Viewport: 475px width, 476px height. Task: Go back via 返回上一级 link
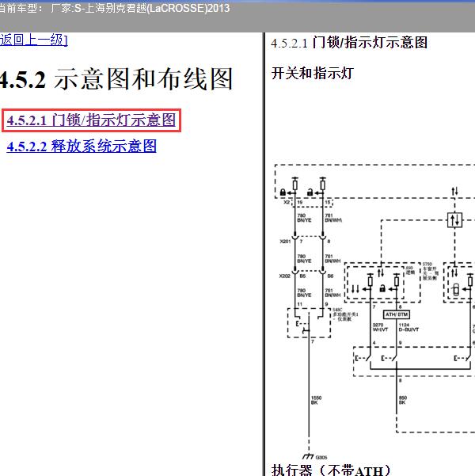click(x=33, y=40)
